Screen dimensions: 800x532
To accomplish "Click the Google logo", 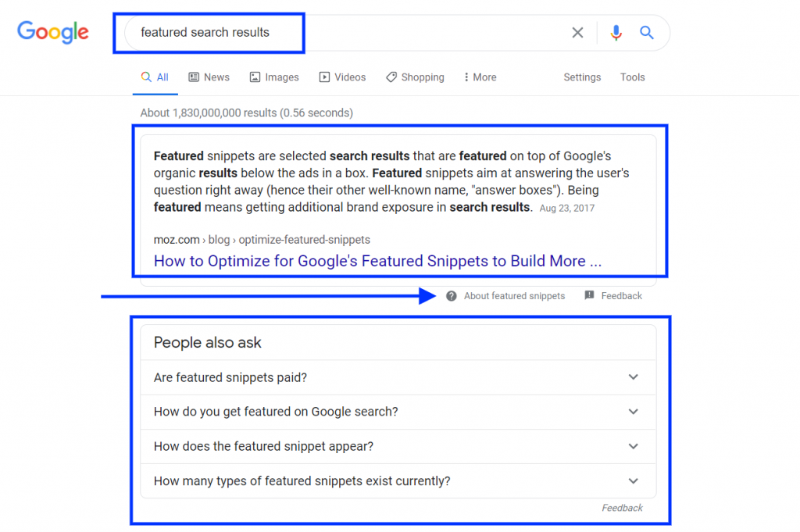I will point(53,32).
